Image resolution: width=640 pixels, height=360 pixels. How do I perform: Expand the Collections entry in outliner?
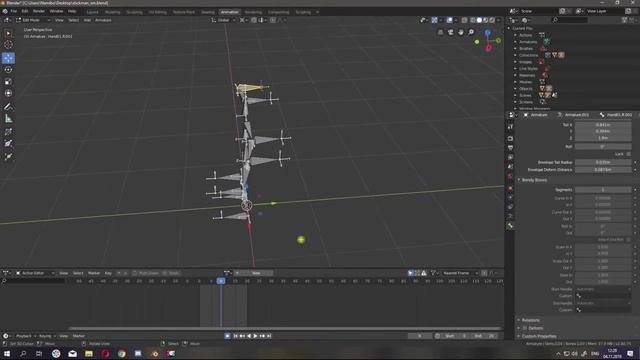point(516,55)
